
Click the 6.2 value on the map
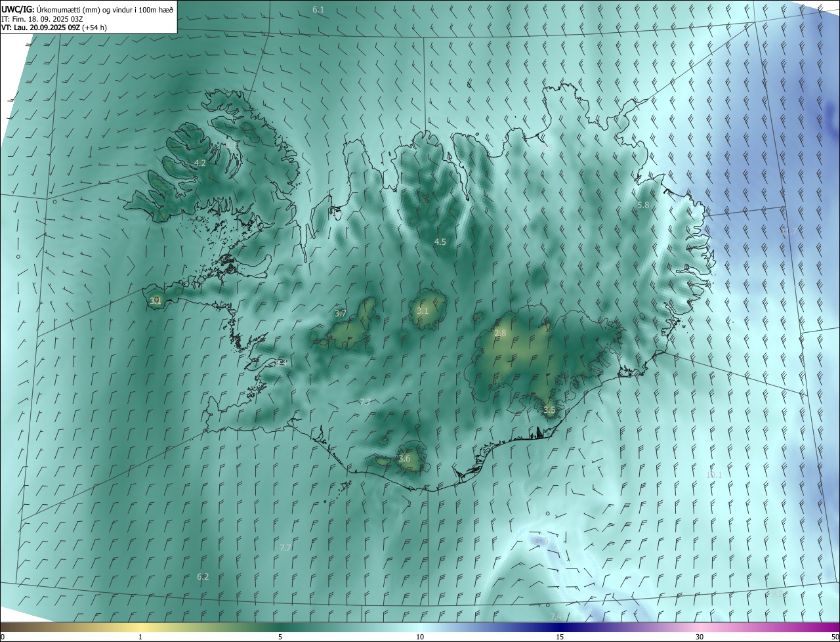click(x=203, y=576)
